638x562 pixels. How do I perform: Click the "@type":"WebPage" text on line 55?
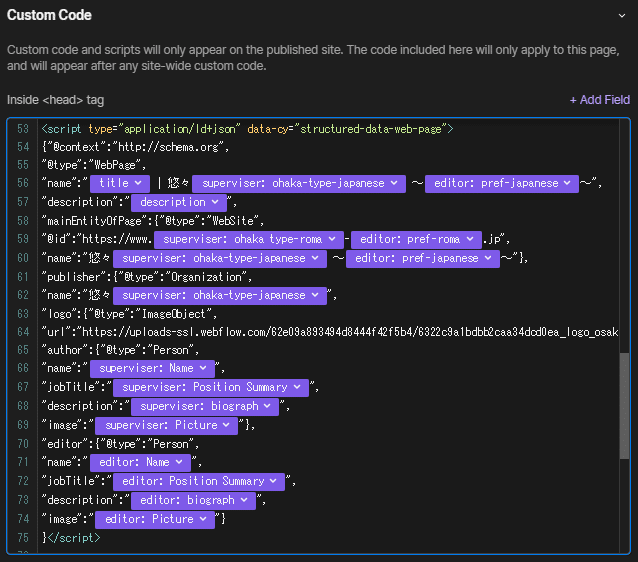pos(94,165)
